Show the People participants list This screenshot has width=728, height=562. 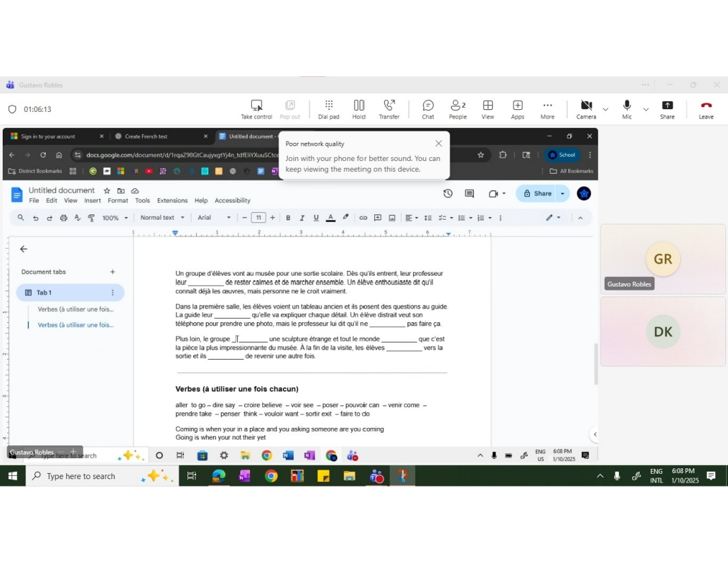click(458, 110)
